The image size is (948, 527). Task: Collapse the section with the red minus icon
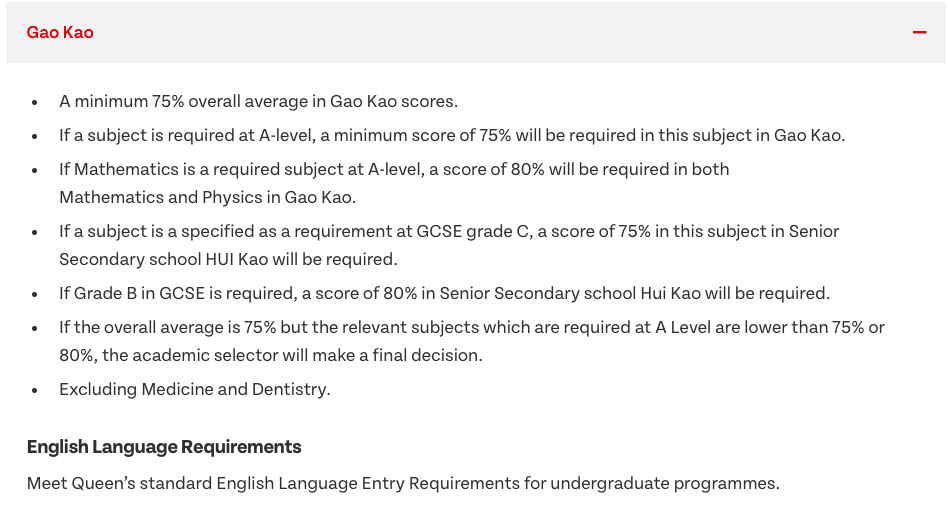(x=919, y=32)
